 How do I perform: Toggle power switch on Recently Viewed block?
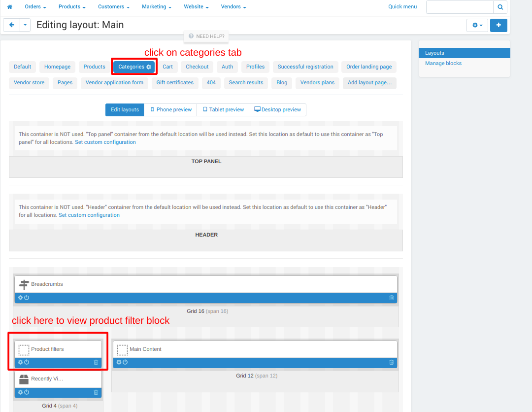(27, 392)
